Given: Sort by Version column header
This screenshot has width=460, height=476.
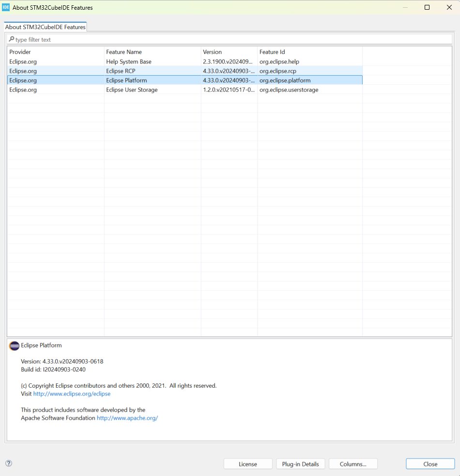Looking at the screenshot, I should pos(229,52).
